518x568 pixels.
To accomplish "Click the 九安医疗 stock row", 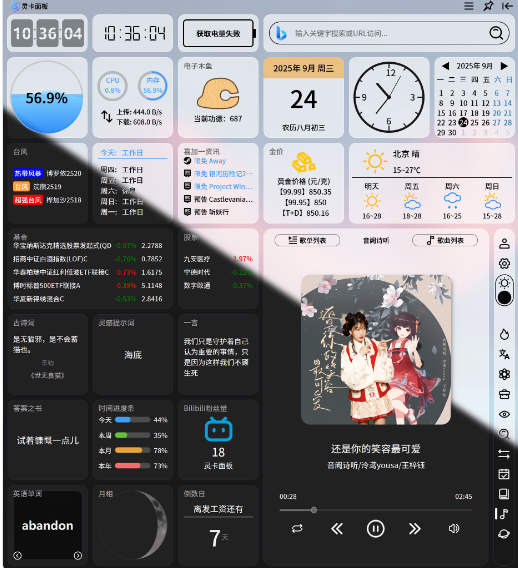I will point(218,259).
